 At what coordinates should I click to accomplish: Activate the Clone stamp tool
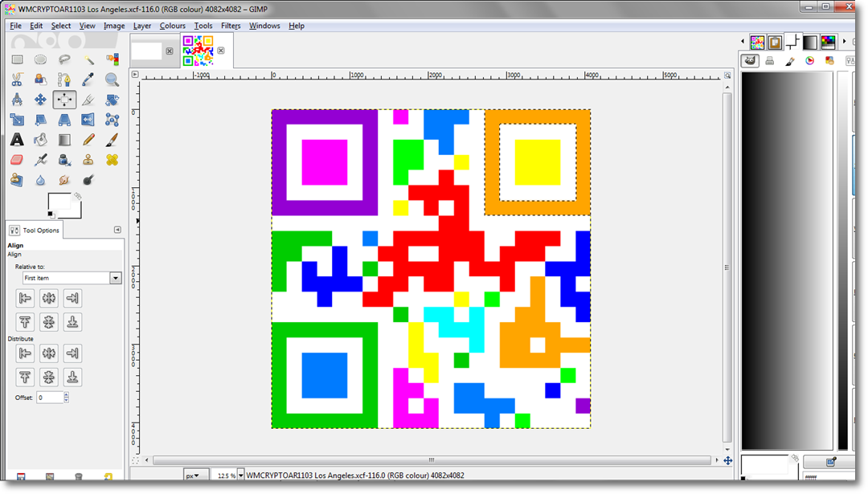coord(88,160)
